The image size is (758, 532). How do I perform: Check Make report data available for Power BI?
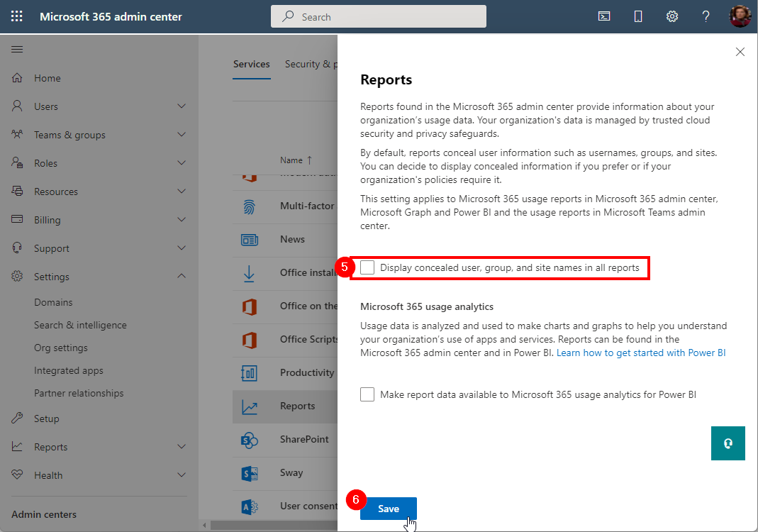click(x=367, y=394)
